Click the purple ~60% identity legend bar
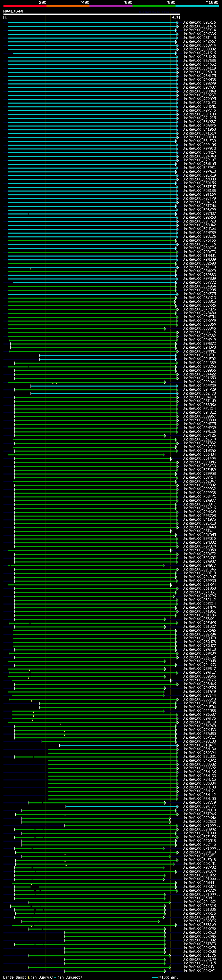 coord(111,6)
